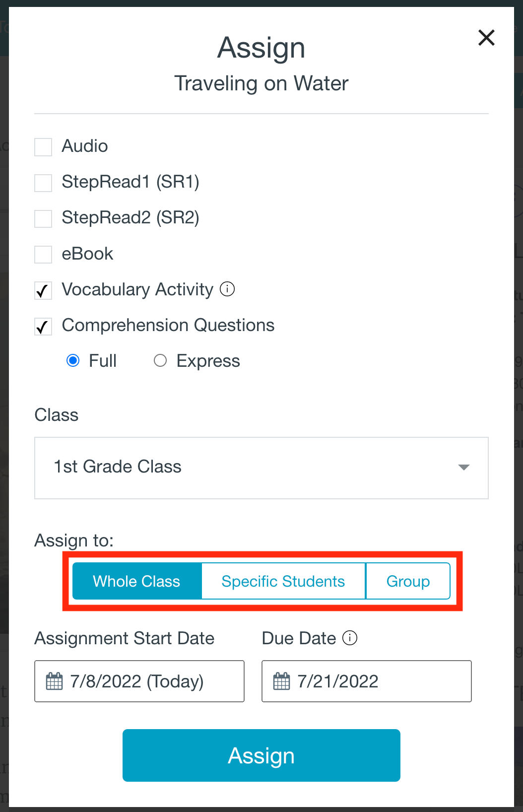Close the Assign dialog with the X

click(486, 37)
